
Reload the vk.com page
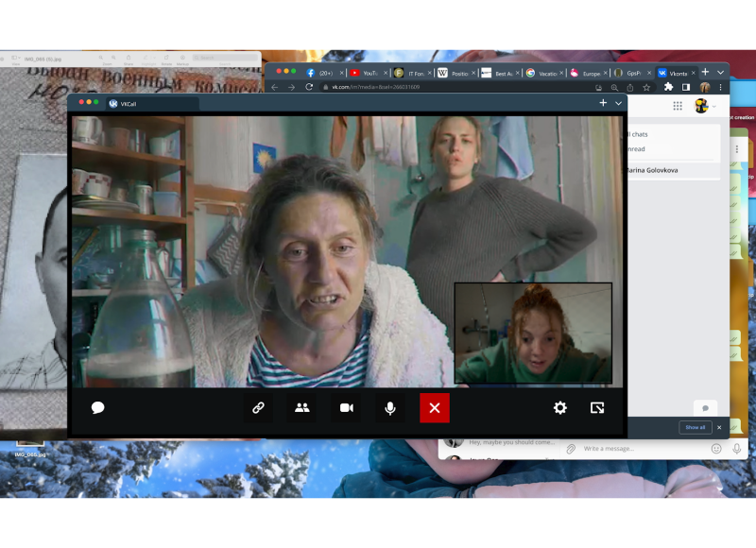[x=309, y=87]
